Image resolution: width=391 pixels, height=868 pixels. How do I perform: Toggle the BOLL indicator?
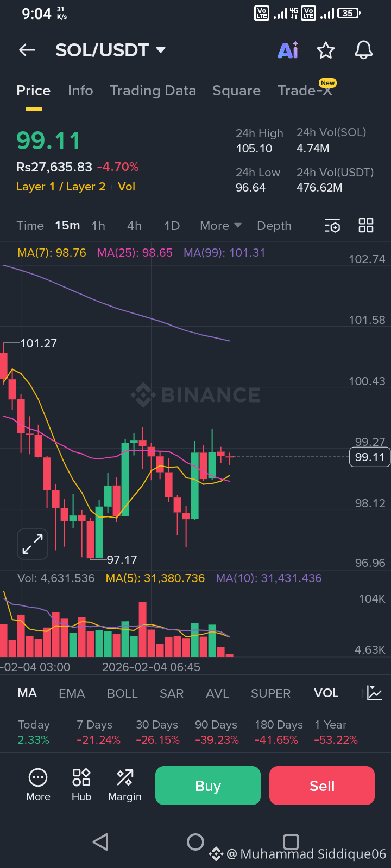[122, 693]
